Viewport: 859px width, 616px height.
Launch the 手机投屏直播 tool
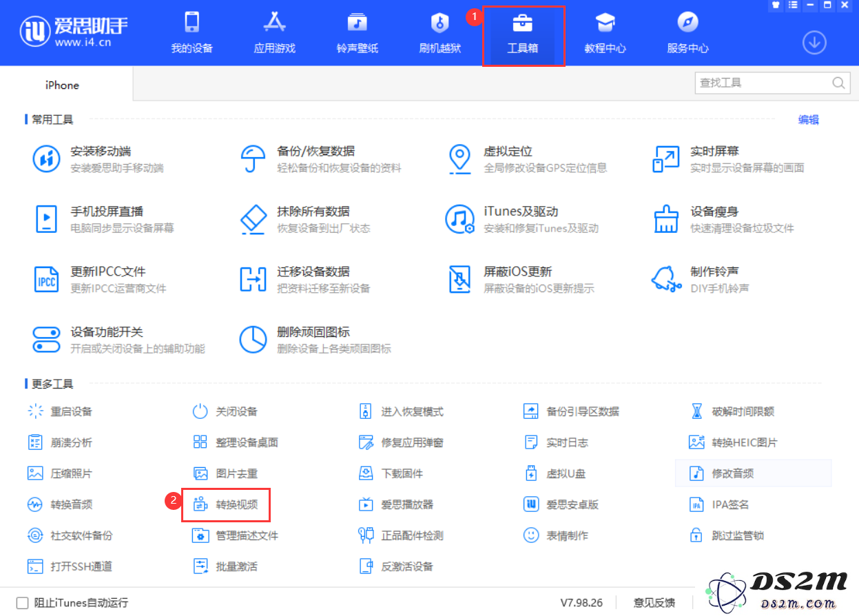[x=104, y=219]
